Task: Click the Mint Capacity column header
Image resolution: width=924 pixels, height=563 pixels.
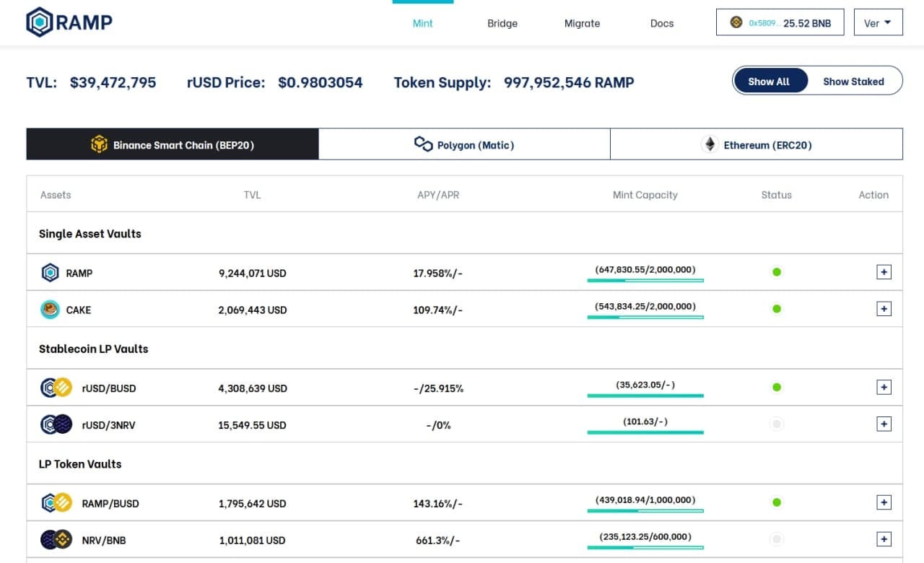Action: [x=645, y=195]
